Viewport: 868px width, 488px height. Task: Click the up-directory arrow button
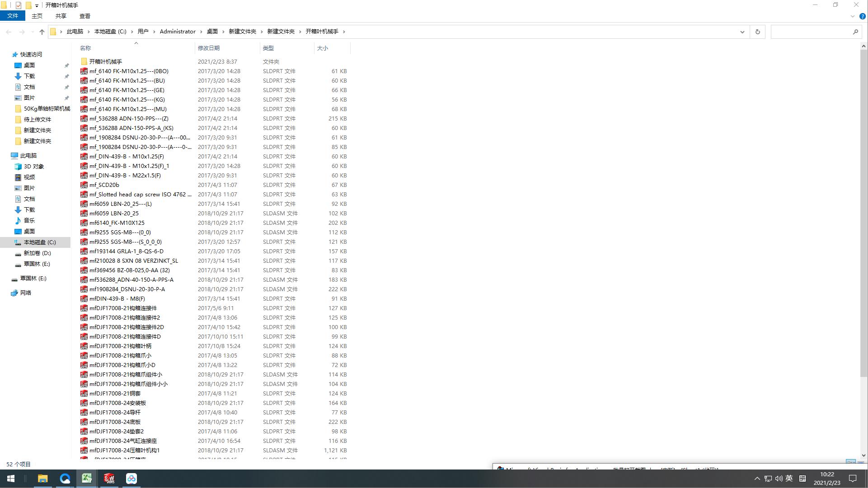pos(42,32)
